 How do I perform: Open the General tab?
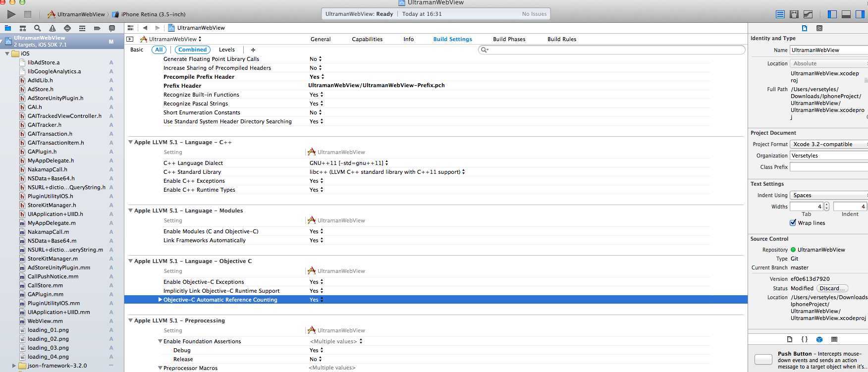coord(321,39)
